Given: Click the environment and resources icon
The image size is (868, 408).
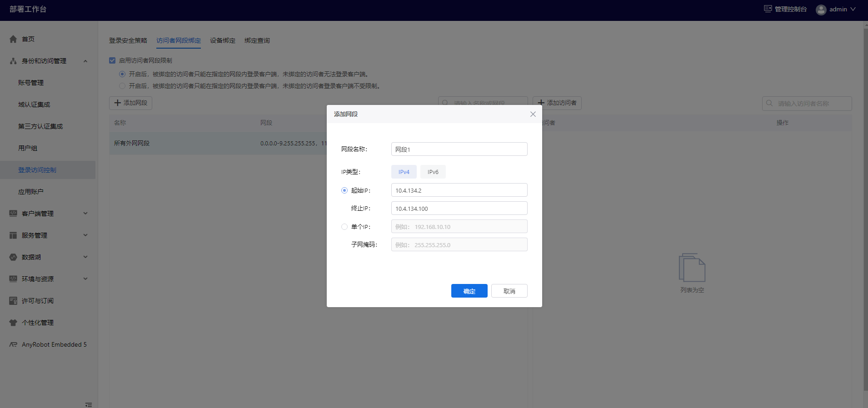Looking at the screenshot, I should [x=13, y=279].
